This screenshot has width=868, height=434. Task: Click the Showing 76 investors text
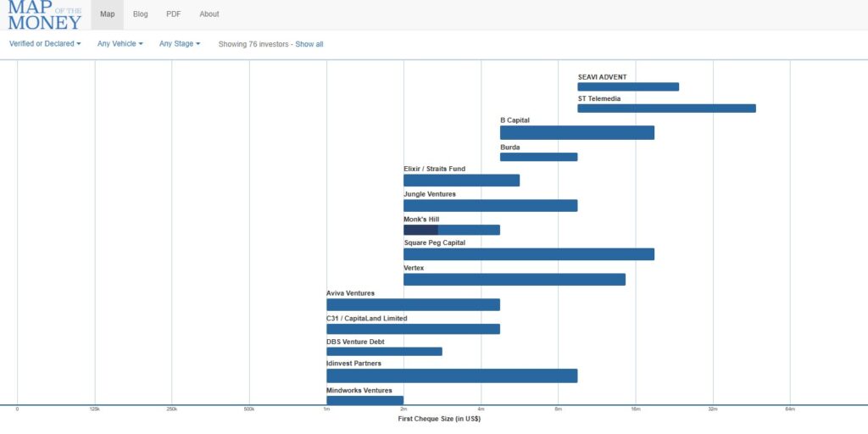click(254, 44)
